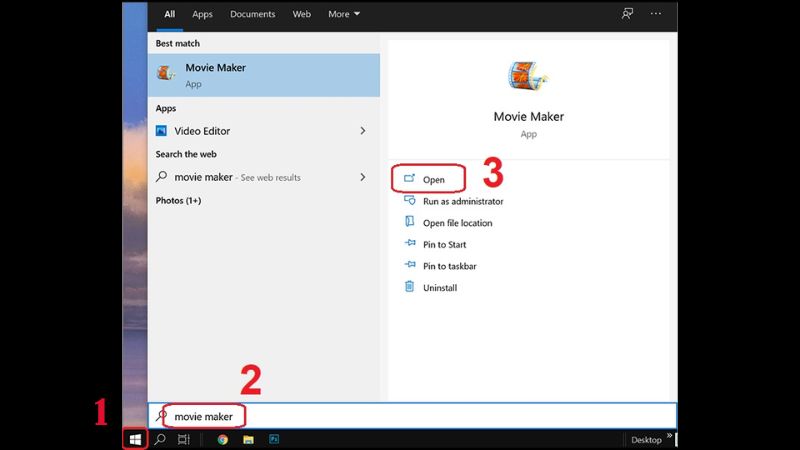This screenshot has height=450, width=800.
Task: Click the Video Editor result label
Action: (x=202, y=131)
